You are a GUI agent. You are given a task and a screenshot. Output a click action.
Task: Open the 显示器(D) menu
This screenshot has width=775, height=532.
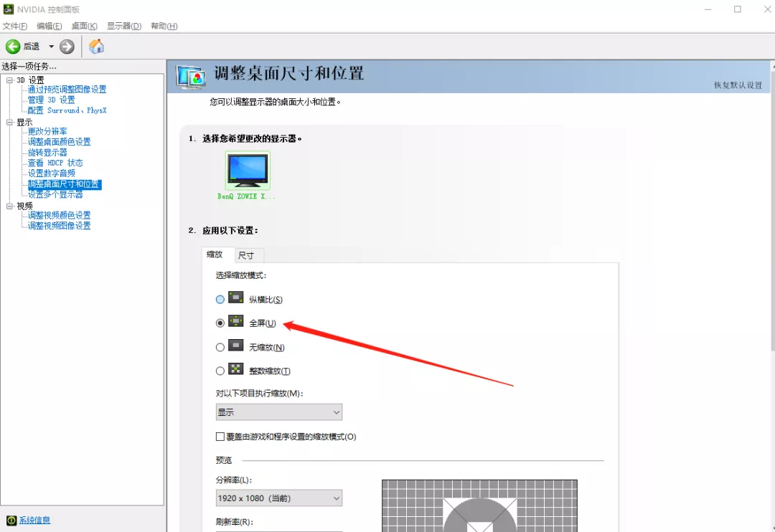[124, 26]
